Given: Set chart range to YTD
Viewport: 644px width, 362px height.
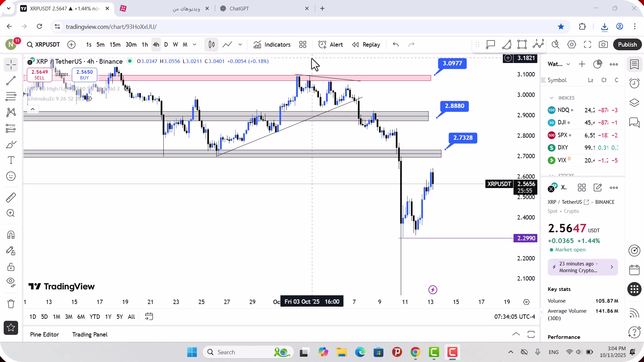Looking at the screenshot, I should click(95, 317).
